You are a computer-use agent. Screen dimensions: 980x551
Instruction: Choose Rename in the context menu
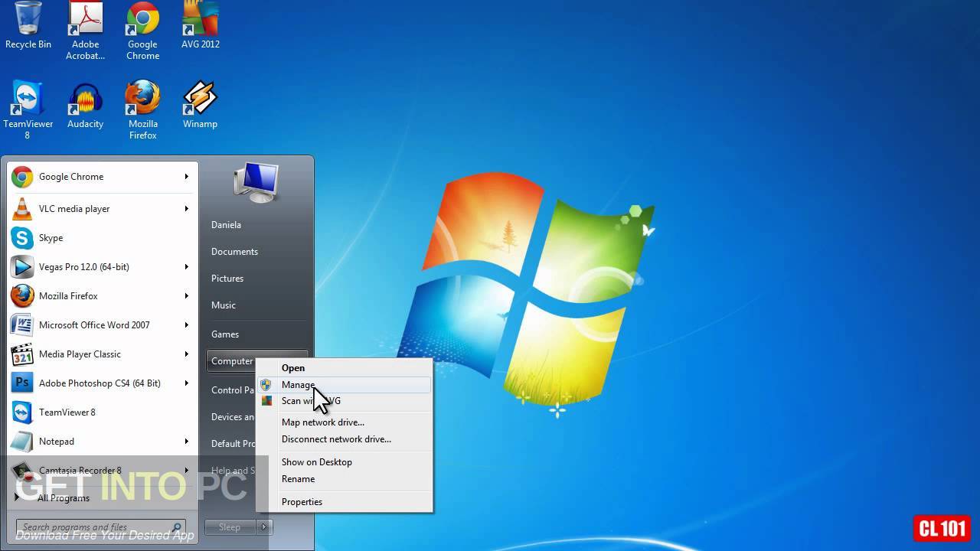(x=345, y=479)
